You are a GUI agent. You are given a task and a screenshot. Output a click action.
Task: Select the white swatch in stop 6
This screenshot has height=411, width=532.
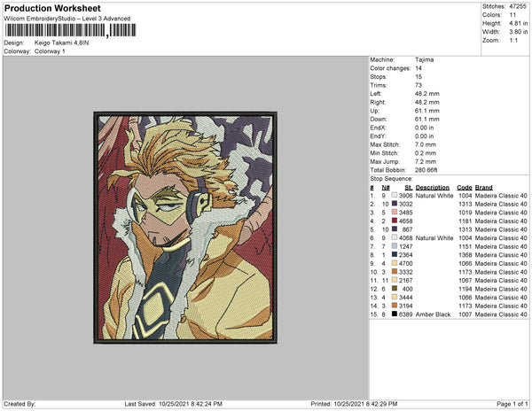(395, 238)
